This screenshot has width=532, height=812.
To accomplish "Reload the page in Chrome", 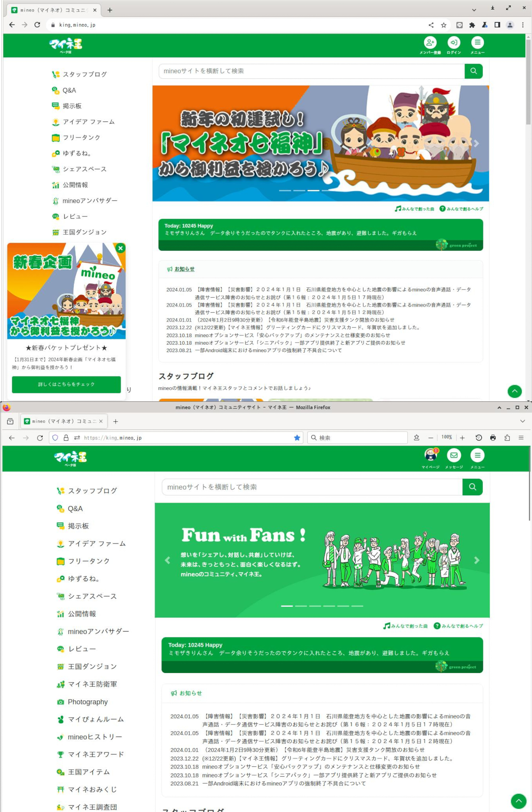I will (x=37, y=25).
